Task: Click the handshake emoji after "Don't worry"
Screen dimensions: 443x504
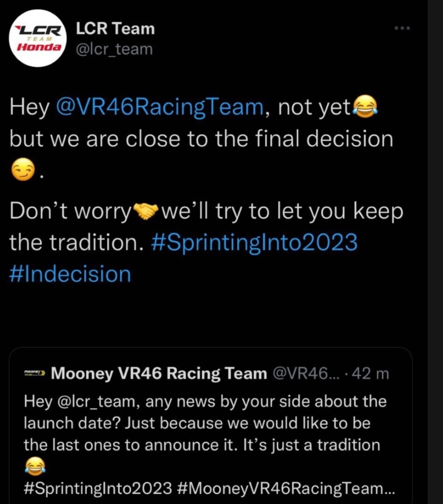Action: click(x=145, y=212)
